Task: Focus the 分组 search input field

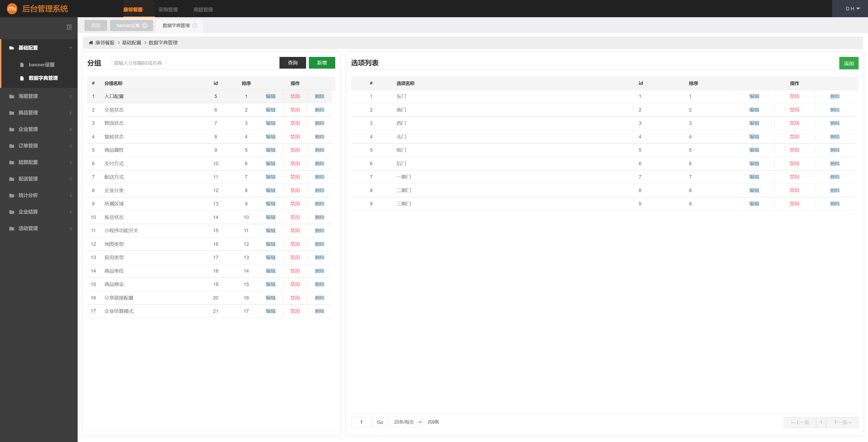Action: tap(138, 63)
